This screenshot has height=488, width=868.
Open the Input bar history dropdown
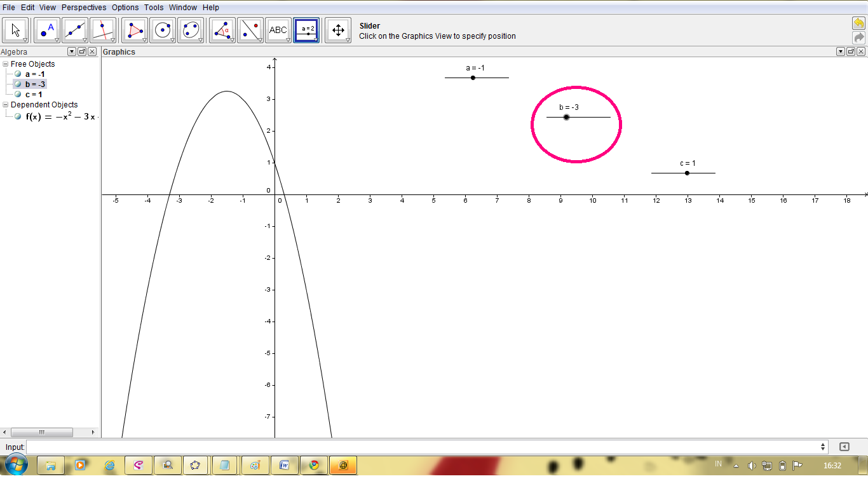(824, 447)
